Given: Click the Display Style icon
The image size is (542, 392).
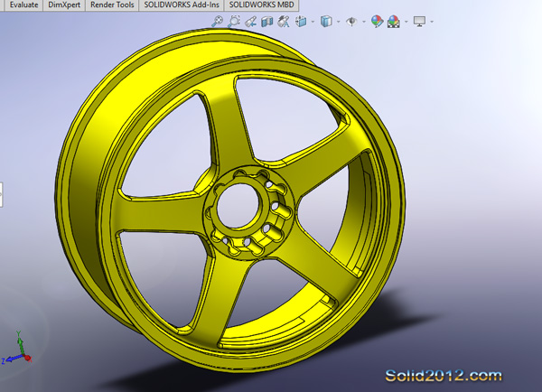Looking at the screenshot, I should (326, 22).
